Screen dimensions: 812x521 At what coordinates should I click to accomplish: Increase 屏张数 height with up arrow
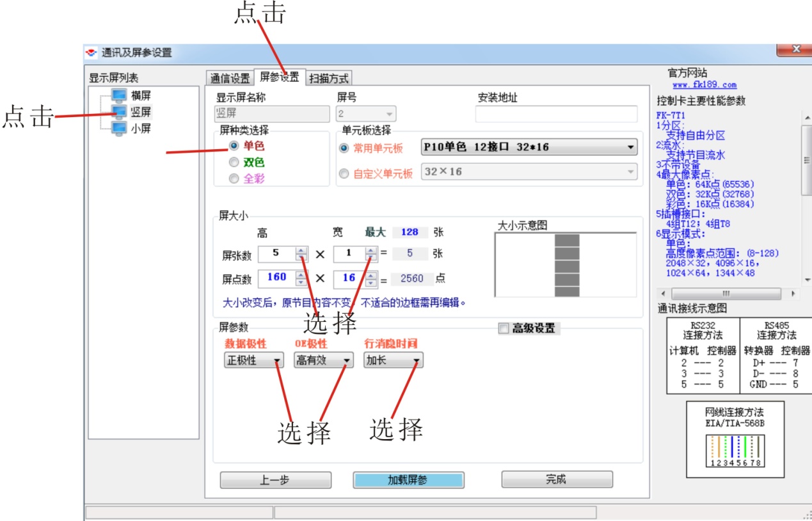pyautogui.click(x=301, y=250)
